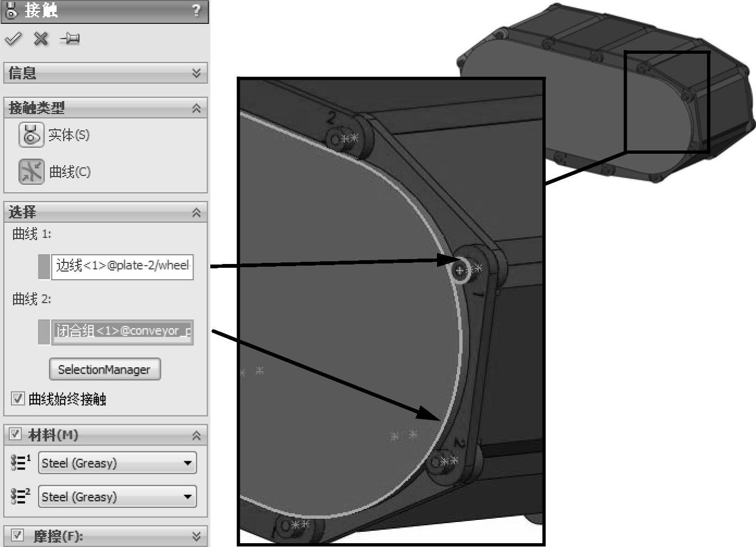Viewport: 756px width, 547px height.
Task: Flip direction swatch beside 曲线 1 field
Action: (x=44, y=267)
